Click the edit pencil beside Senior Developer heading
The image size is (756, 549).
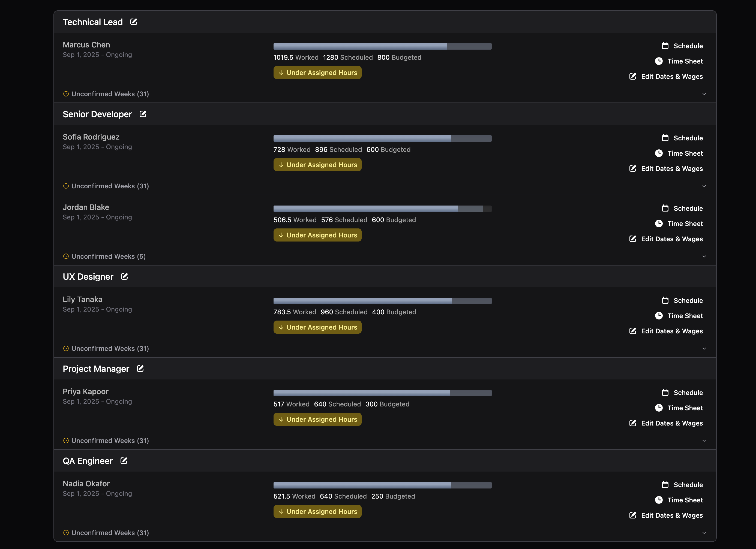[143, 114]
